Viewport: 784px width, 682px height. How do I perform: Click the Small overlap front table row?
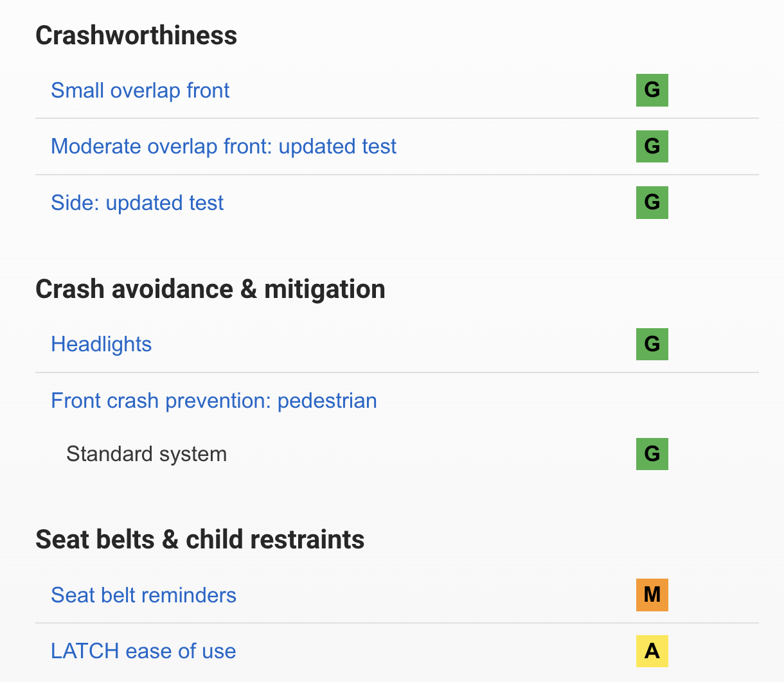click(x=397, y=91)
